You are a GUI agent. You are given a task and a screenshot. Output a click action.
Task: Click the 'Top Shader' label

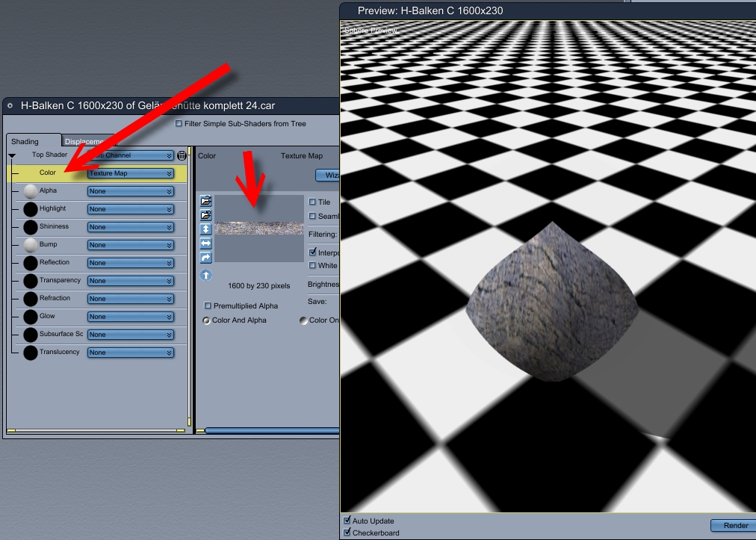click(49, 155)
